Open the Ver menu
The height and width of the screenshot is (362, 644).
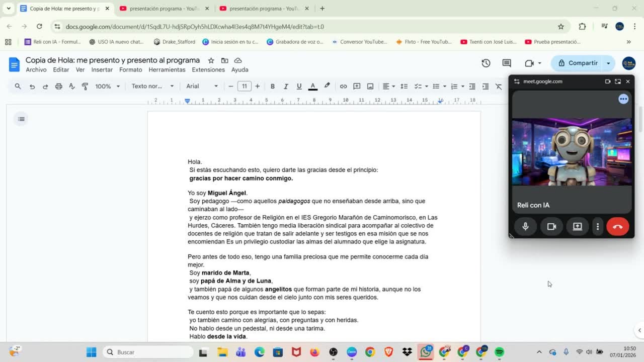pyautogui.click(x=80, y=70)
